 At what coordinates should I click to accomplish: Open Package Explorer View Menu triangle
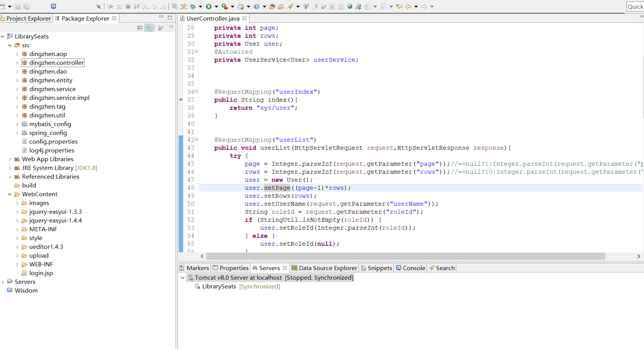(171, 27)
